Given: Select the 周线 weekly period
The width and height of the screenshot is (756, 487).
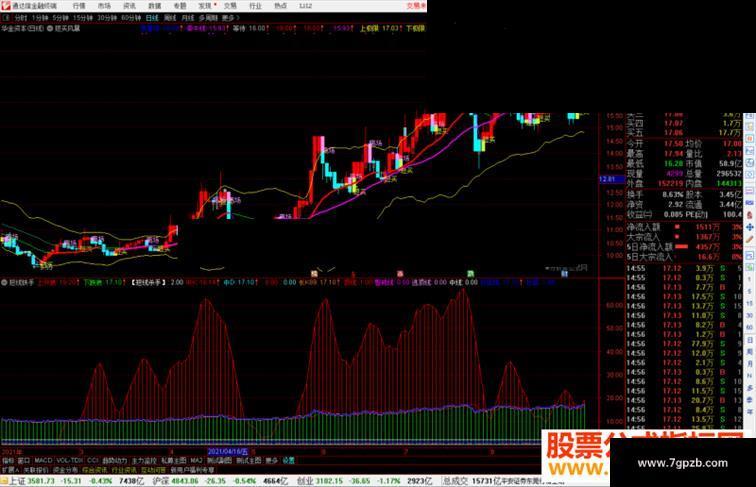Looking at the screenshot, I should tap(170, 18).
